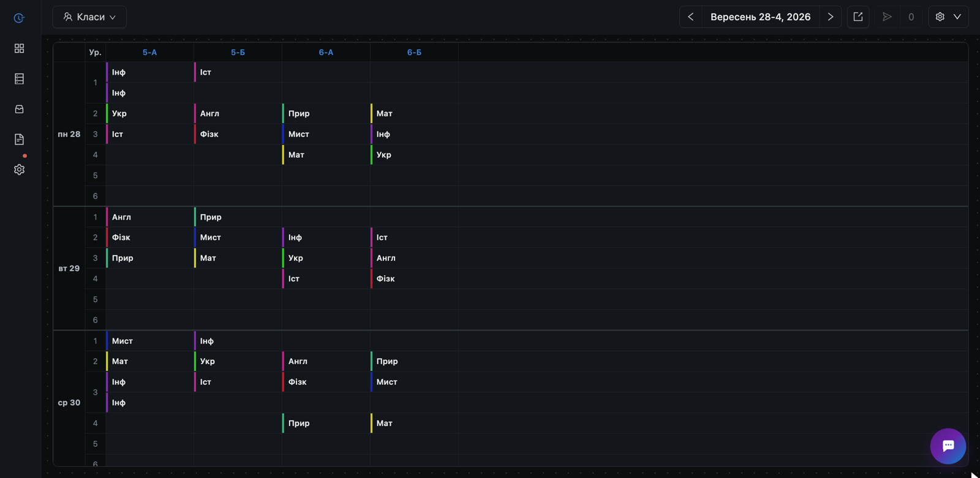Open the settings gear in the left sidebar
This screenshot has height=478, width=980.
pos(19,170)
